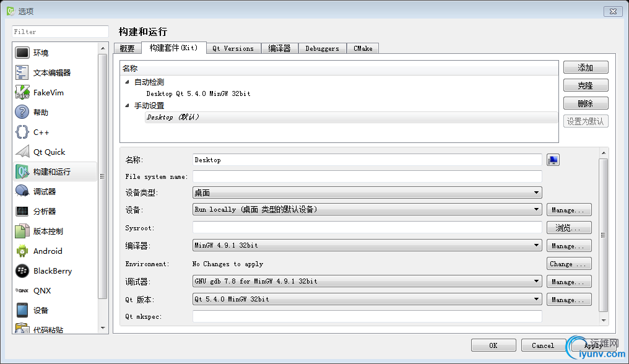Select Desktop Qt 5.4.0 MinGW 32bit kit
Image resolution: width=629 pixels, height=364 pixels.
tap(198, 93)
